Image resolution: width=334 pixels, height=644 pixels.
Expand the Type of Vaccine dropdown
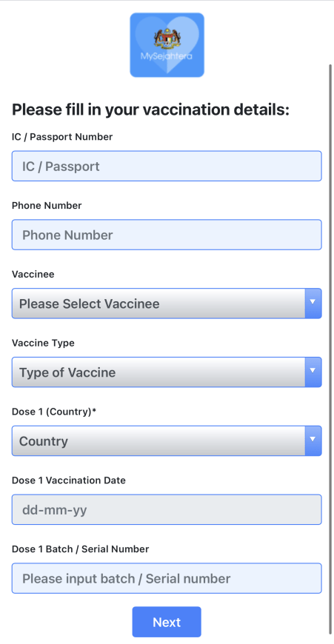167,372
